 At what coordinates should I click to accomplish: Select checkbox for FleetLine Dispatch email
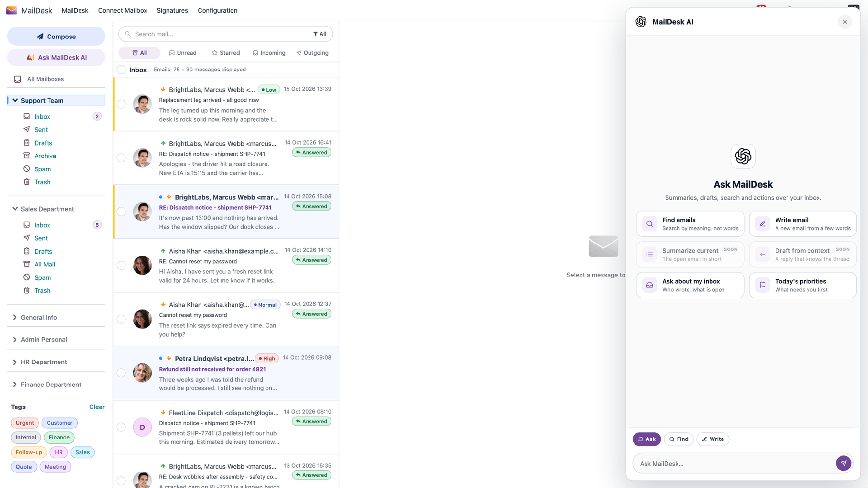coord(121,427)
